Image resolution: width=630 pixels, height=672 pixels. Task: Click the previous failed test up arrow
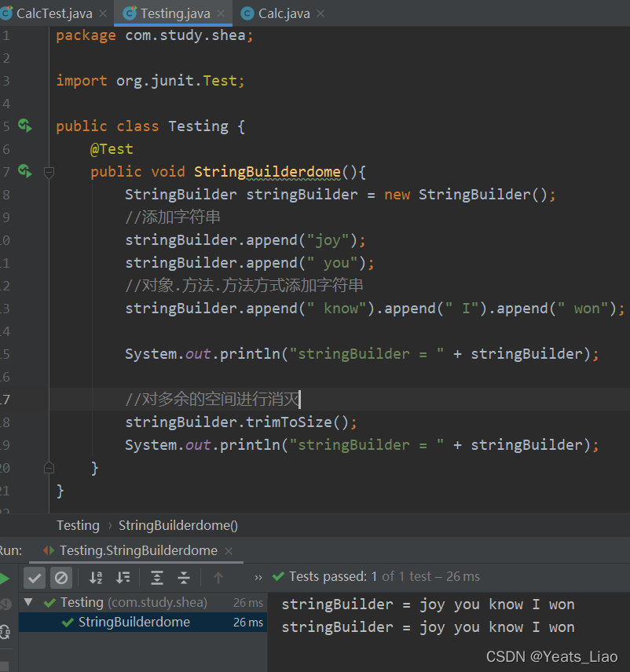[x=218, y=578]
